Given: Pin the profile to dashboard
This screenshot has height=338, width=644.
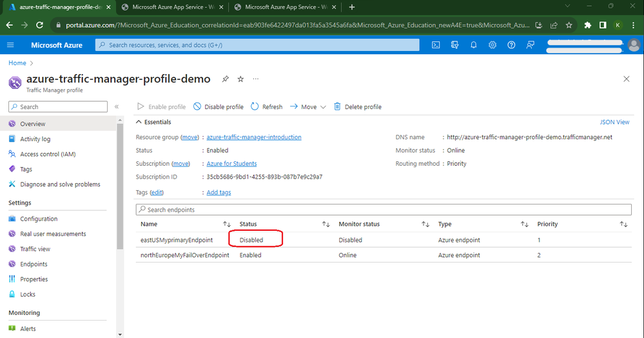Looking at the screenshot, I should pyautogui.click(x=226, y=79).
